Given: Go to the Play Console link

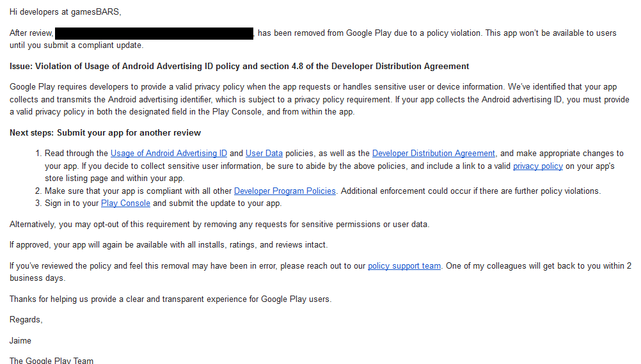Looking at the screenshot, I should (x=125, y=203).
